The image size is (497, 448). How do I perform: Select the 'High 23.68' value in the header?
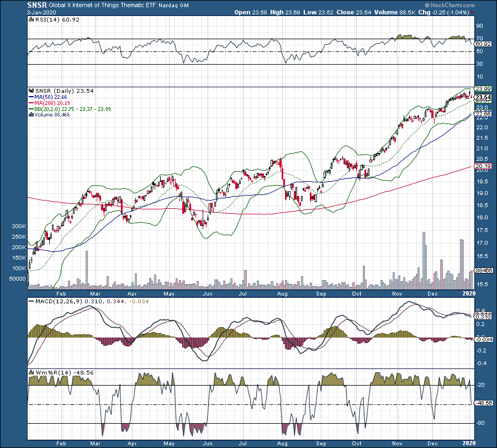tap(285, 12)
